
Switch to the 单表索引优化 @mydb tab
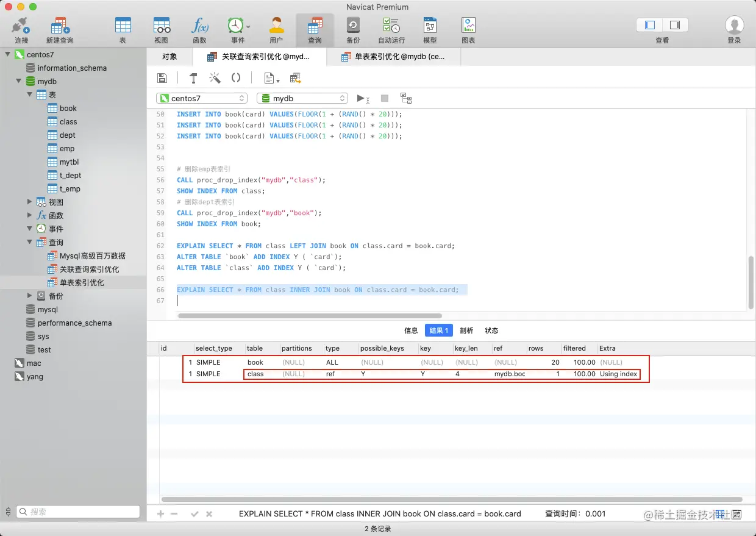pyautogui.click(x=393, y=57)
